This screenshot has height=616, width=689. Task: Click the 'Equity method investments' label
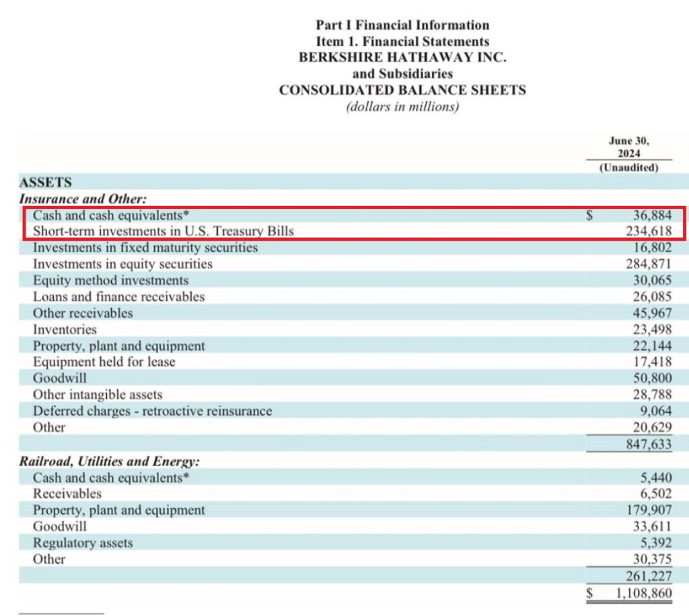111,280
